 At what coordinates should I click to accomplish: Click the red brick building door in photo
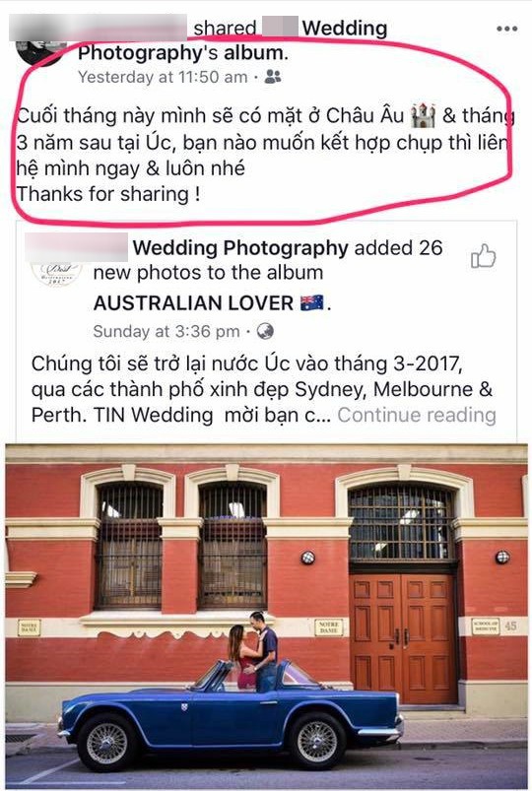tap(403, 639)
